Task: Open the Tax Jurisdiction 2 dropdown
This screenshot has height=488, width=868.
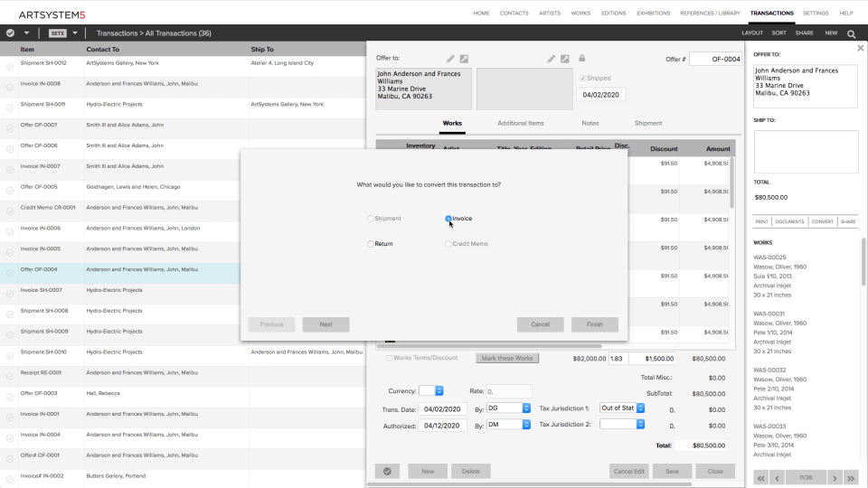Action: tap(622, 424)
